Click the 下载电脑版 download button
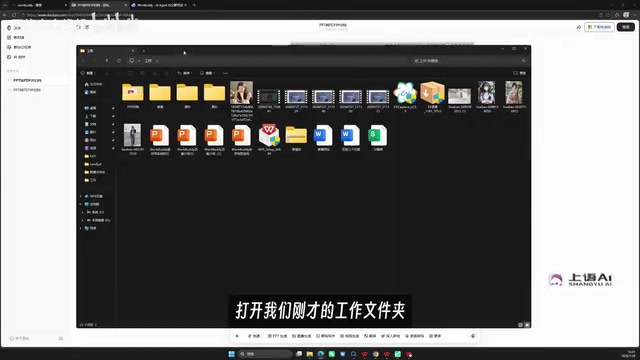 pyautogui.click(x=599, y=27)
